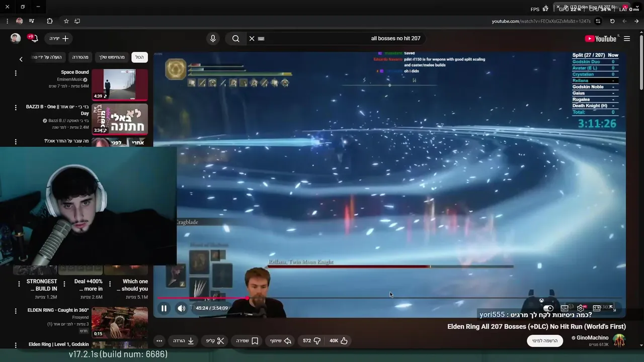Clear the search query with the X

[252, 39]
